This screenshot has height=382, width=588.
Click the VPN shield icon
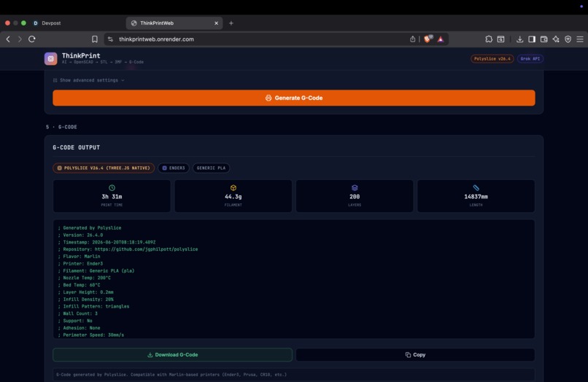click(x=568, y=39)
